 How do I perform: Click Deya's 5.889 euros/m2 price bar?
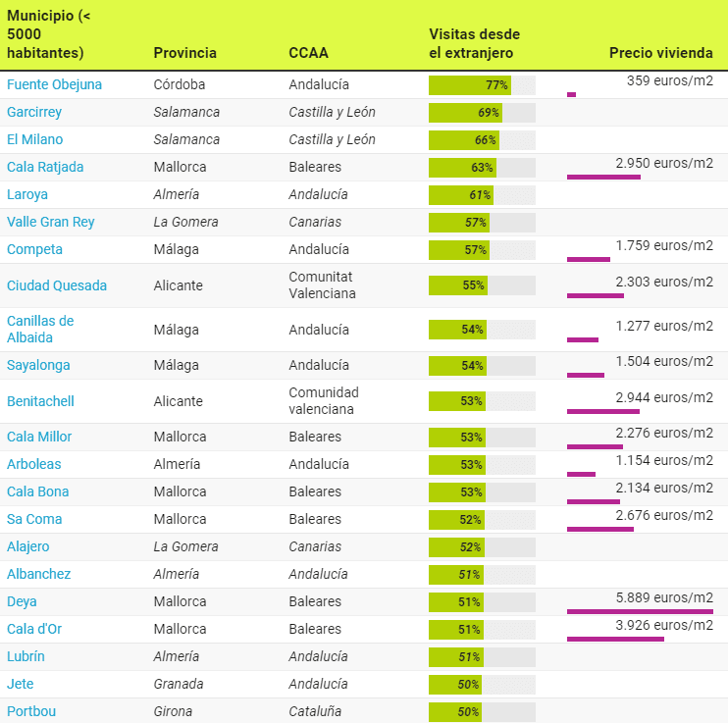coord(639,611)
